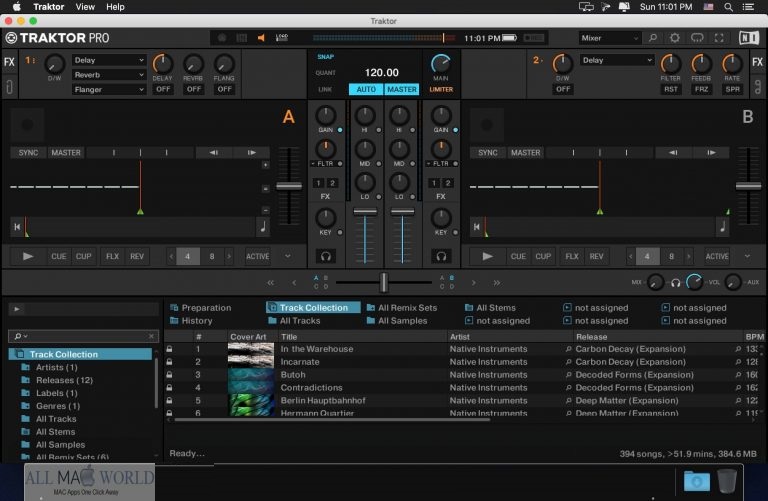This screenshot has width=768, height=501.
Task: Click the ACTIVE loop button on Deck A
Action: (x=258, y=256)
